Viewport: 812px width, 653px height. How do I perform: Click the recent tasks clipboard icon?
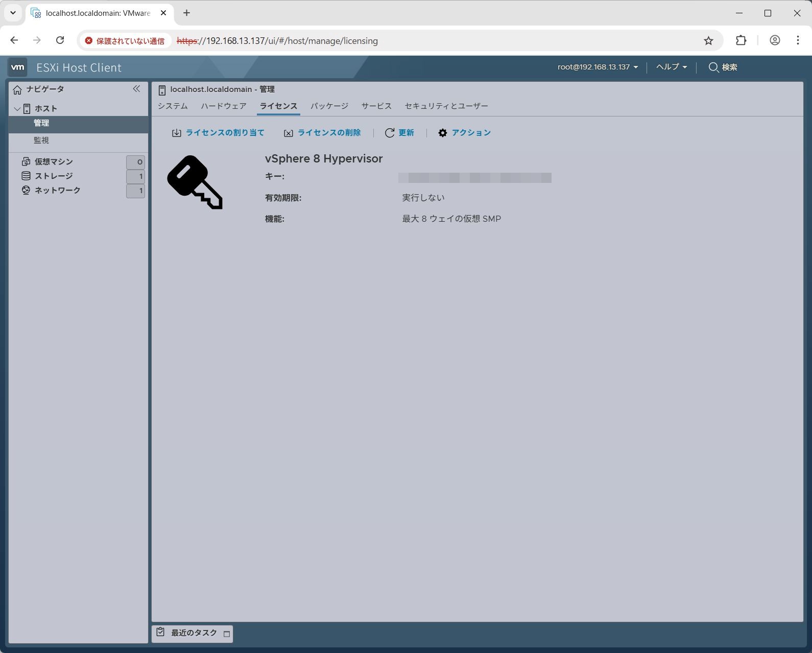pyautogui.click(x=160, y=632)
